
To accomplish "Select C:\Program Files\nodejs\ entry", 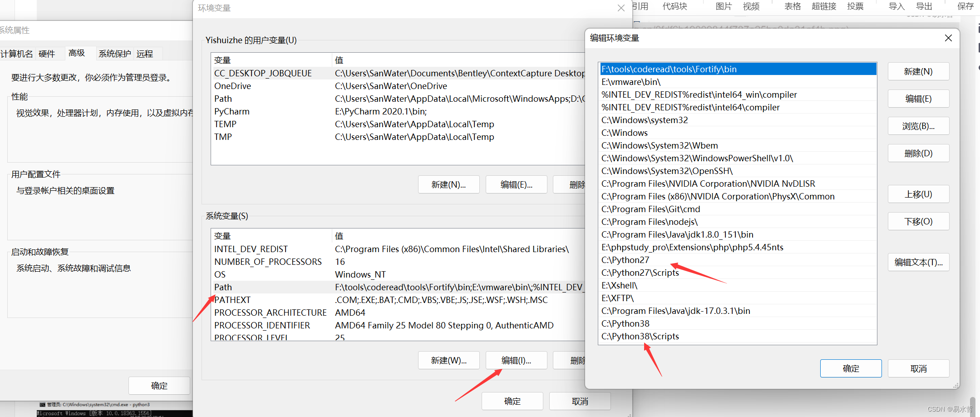I will 738,222.
